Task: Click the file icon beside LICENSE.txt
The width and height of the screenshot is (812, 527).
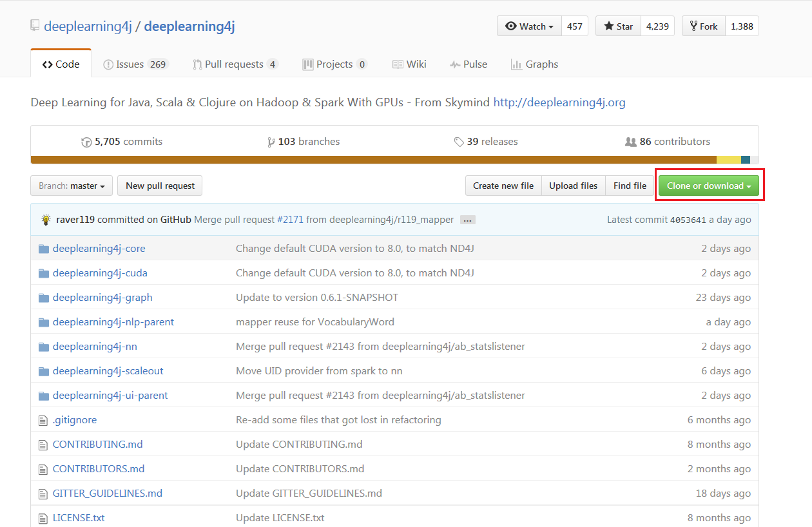Action: [x=42, y=517]
